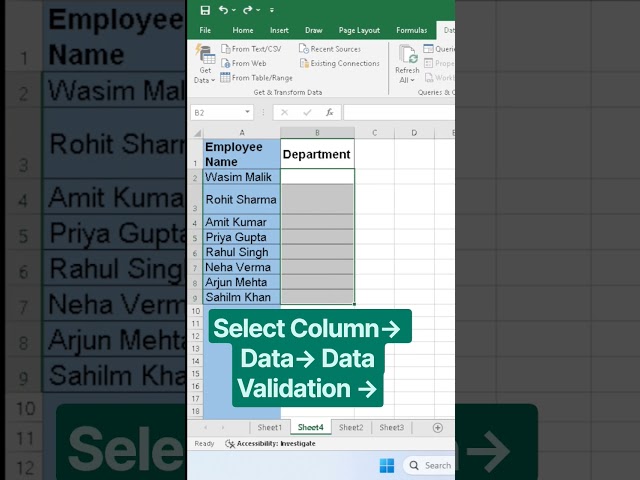Open the File tab
Image resolution: width=640 pixels, height=480 pixels.
coord(205,30)
